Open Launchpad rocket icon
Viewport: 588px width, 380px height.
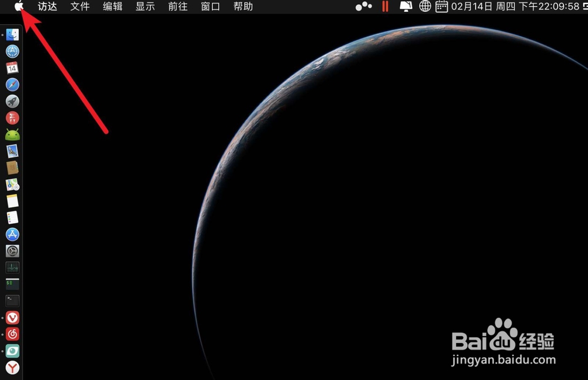pyautogui.click(x=12, y=101)
